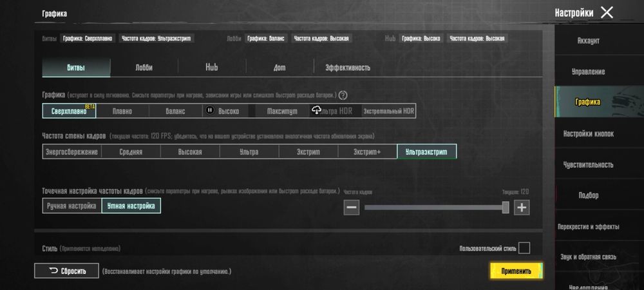
Task: Set frame rate to Высокая
Action: pyautogui.click(x=190, y=151)
